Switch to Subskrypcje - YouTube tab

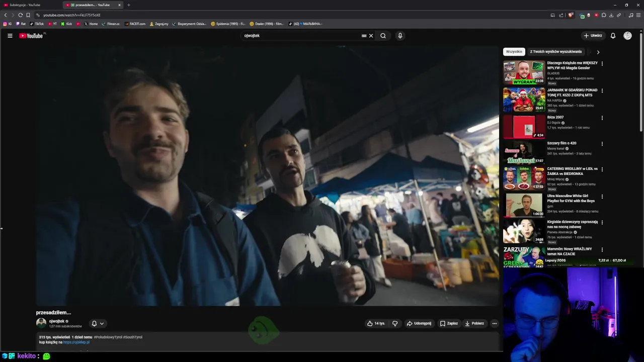30,5
